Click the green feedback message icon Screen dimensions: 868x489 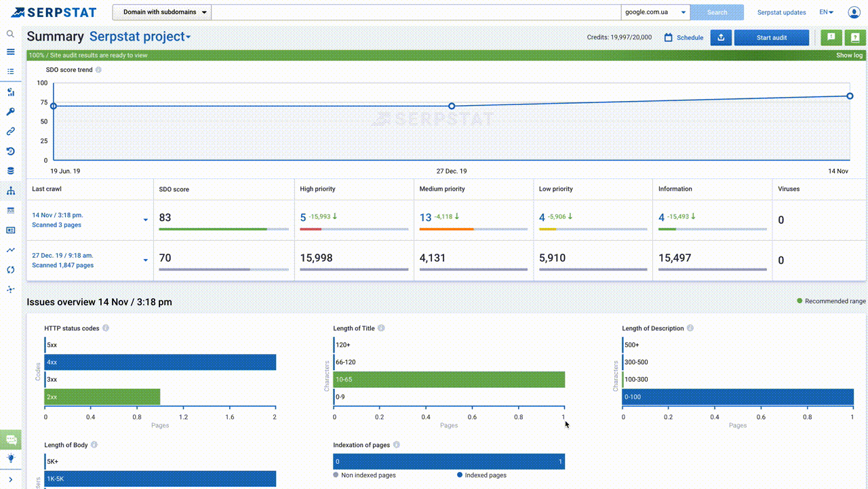point(831,38)
